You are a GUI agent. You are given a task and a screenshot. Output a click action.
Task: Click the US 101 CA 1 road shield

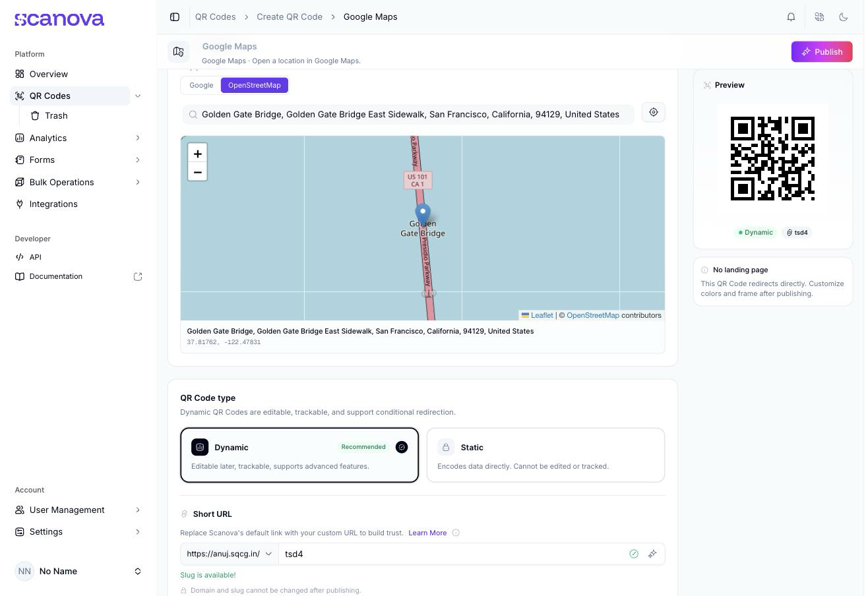418,181
